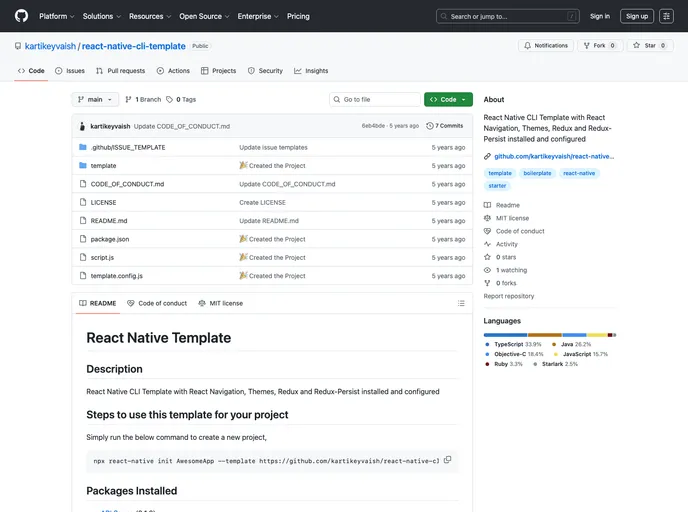Open the template folder
The width and height of the screenshot is (688, 512).
103,165
